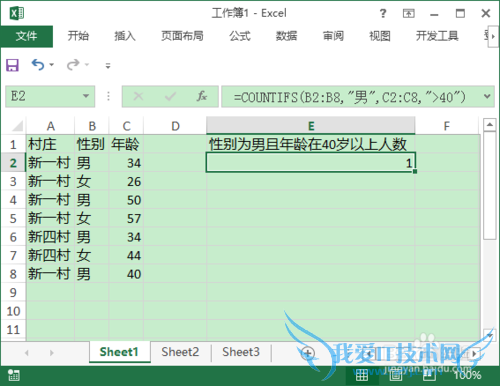Click cell C4 with value 50
This screenshot has height=386, width=500.
pyautogui.click(x=126, y=200)
